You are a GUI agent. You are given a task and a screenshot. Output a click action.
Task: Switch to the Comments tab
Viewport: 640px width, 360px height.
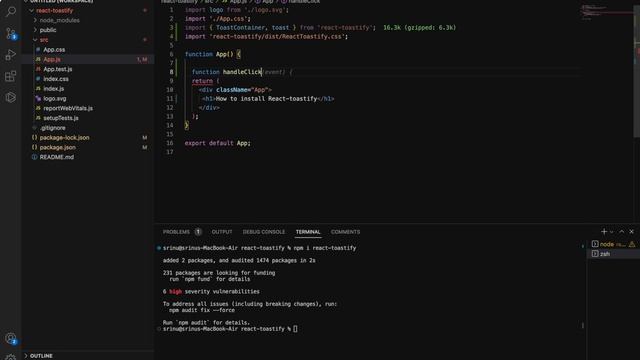pyautogui.click(x=346, y=232)
